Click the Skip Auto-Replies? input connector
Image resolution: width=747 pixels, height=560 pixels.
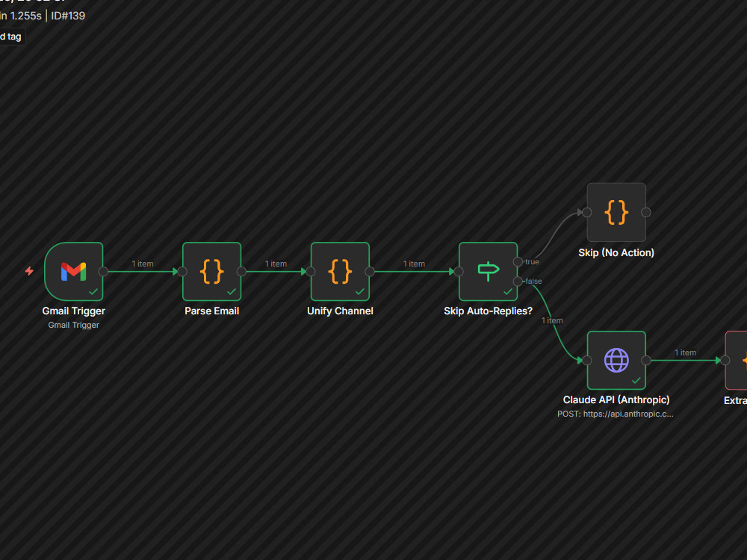(x=459, y=272)
